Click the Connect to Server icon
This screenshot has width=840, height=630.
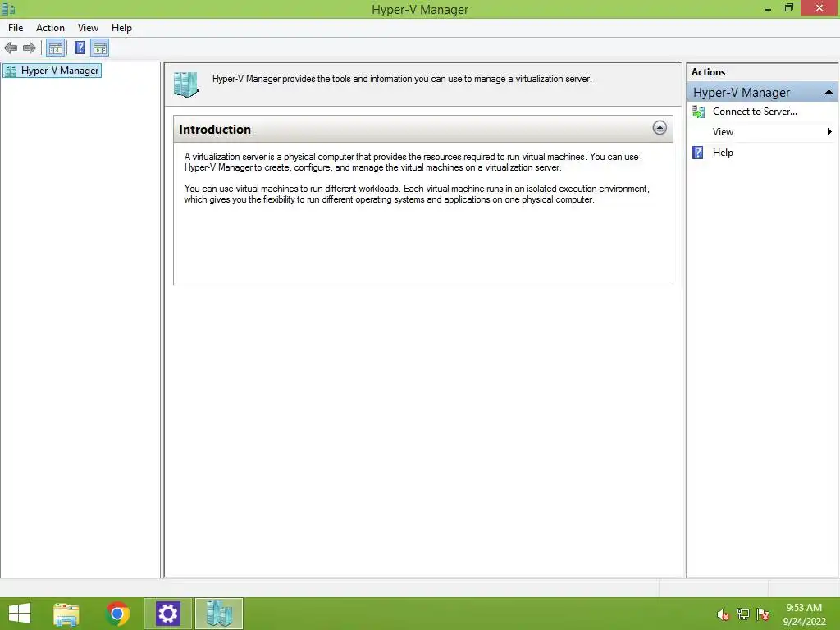tap(698, 112)
